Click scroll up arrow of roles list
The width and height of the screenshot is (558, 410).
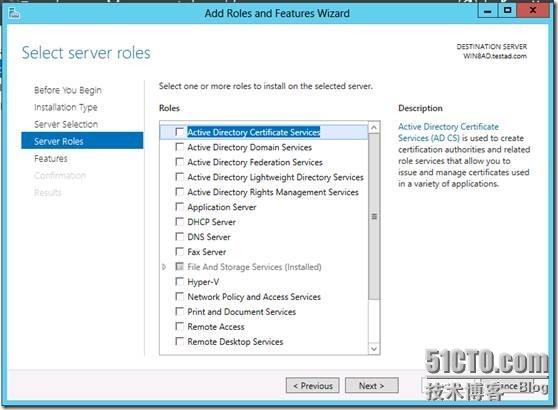pos(374,127)
